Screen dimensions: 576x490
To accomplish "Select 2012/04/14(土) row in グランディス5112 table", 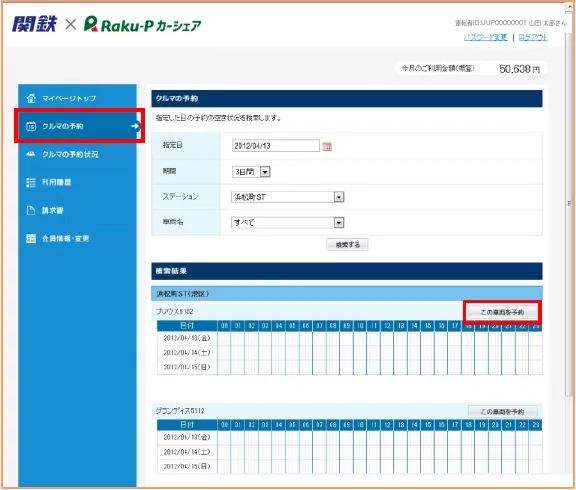I will pos(350,452).
